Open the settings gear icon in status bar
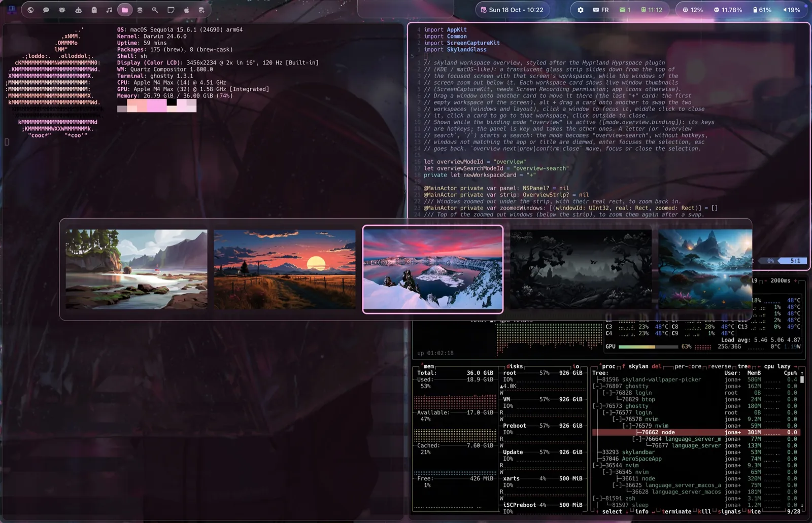The height and width of the screenshot is (523, 812). point(581,10)
